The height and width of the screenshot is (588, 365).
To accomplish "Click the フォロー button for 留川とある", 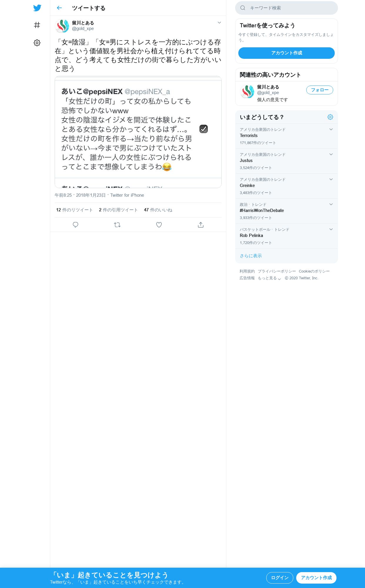I will 320,90.
